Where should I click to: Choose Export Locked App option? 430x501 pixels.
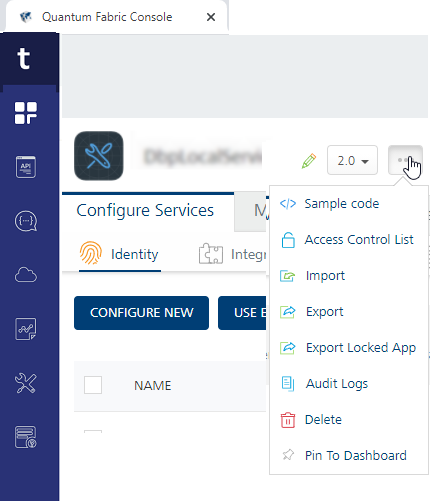(349, 348)
